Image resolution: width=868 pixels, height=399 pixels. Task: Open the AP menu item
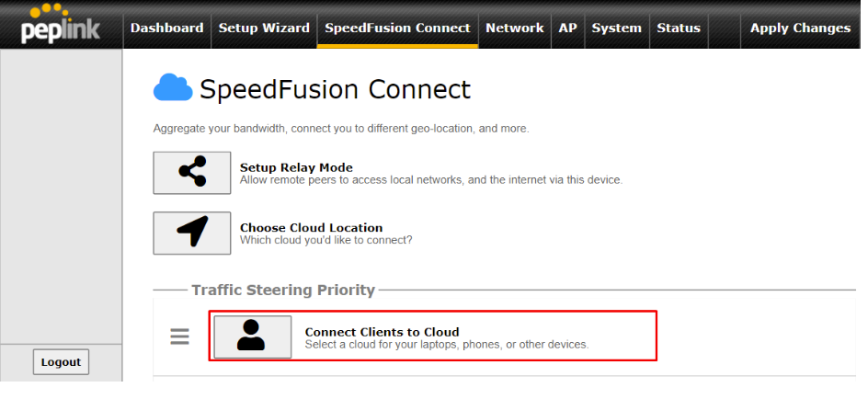click(x=567, y=28)
